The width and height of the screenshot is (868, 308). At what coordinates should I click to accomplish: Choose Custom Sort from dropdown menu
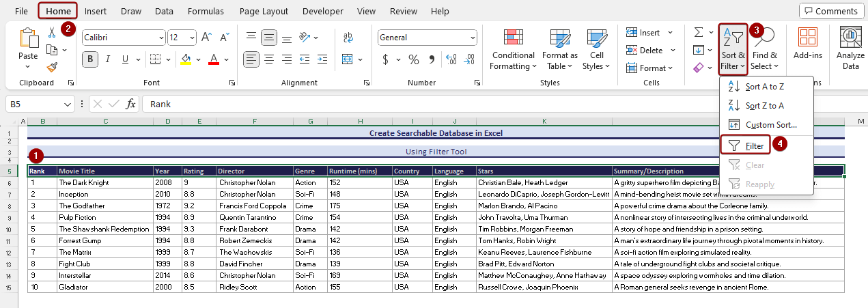[x=770, y=125]
